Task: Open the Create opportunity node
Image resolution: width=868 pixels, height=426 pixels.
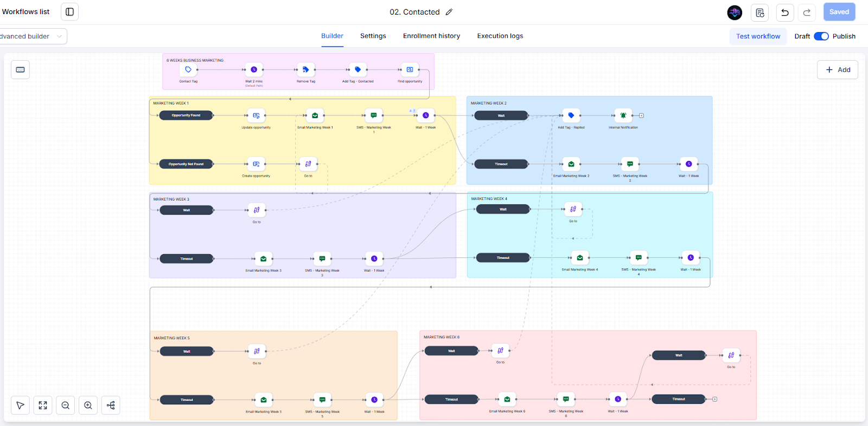Action: (256, 164)
